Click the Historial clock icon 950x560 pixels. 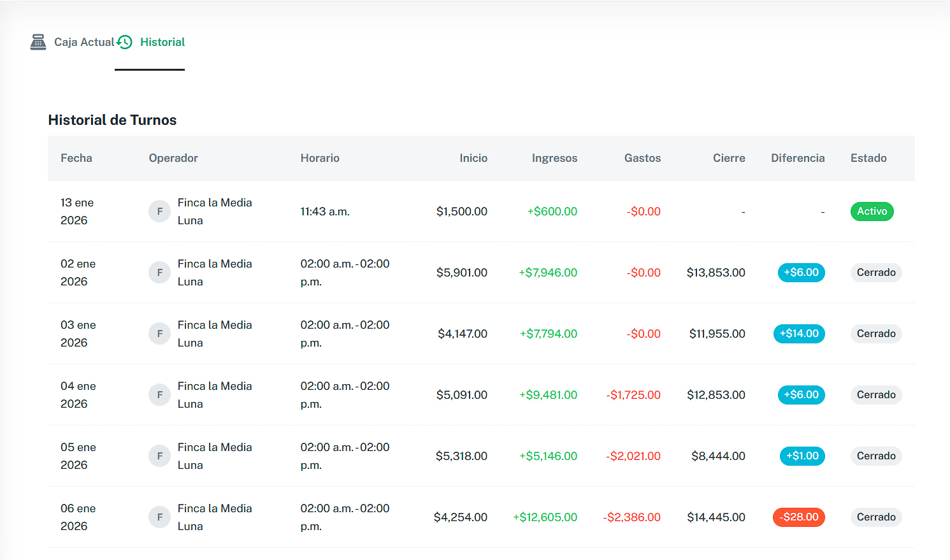click(125, 42)
